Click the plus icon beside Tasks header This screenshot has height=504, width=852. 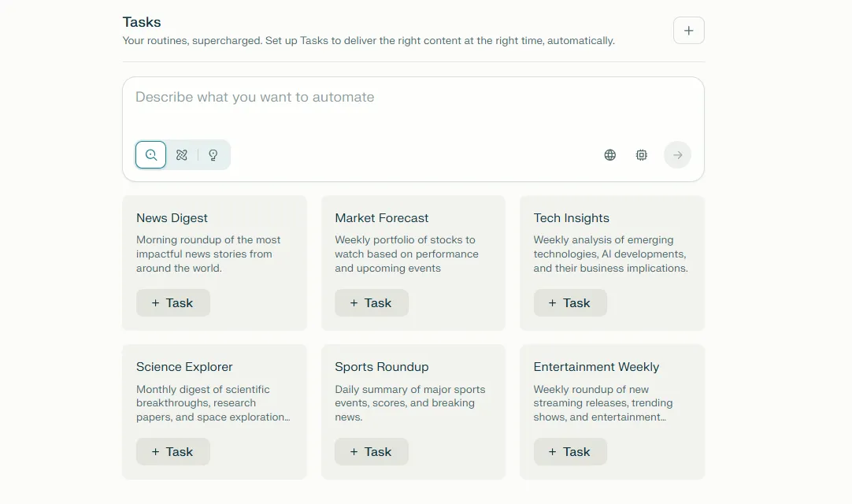click(689, 31)
